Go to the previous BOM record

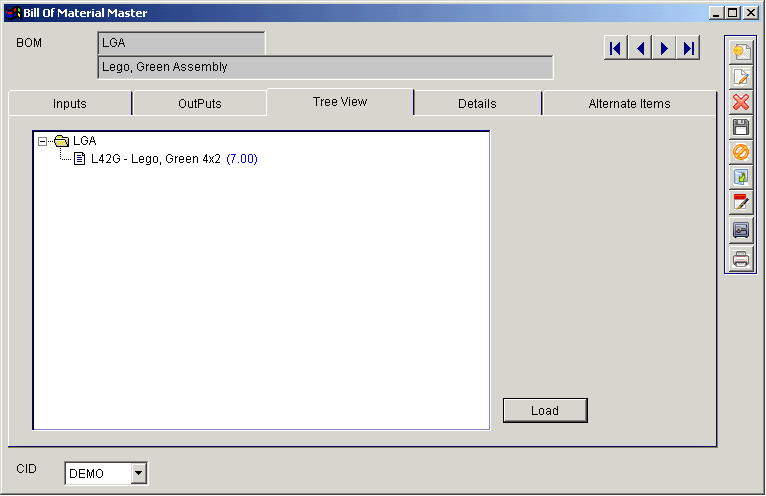640,48
